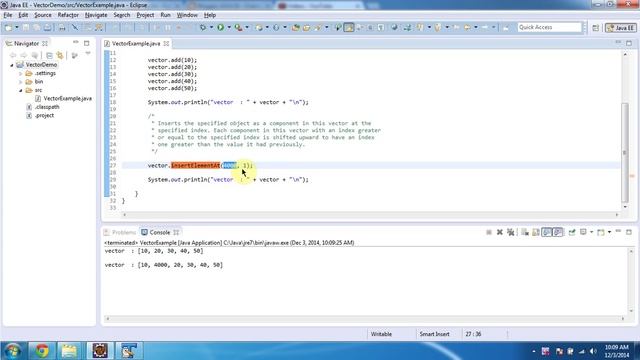Collapse the VectorDemo project node
This screenshot has width=640, height=360.
[x=12, y=65]
